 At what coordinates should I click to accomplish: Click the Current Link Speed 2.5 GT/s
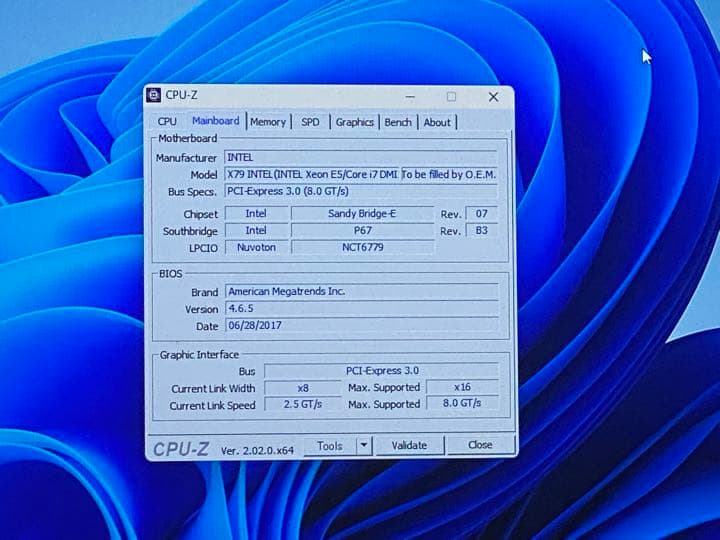tap(303, 405)
